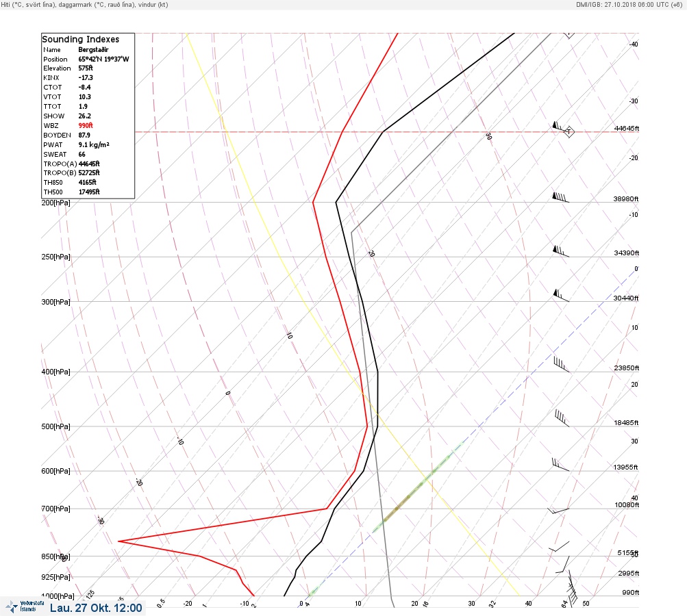Click the 'Sounding Indexes' title
687x616 pixels.
pyautogui.click(x=81, y=40)
